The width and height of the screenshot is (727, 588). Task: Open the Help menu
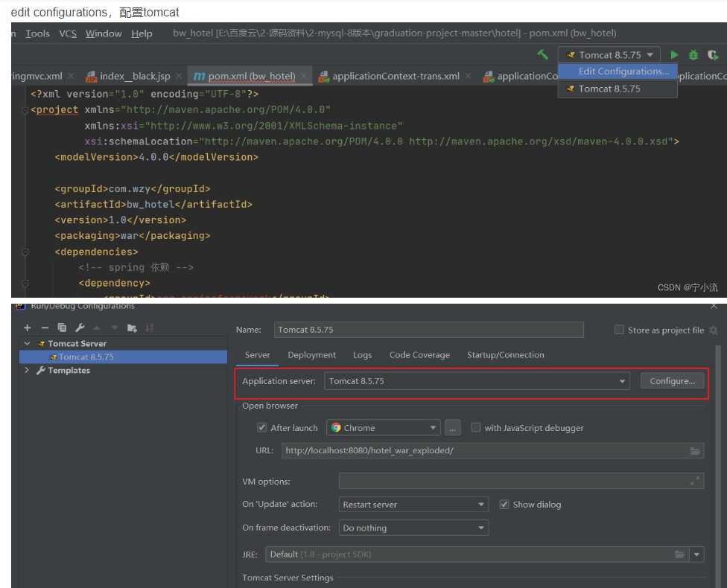point(142,33)
